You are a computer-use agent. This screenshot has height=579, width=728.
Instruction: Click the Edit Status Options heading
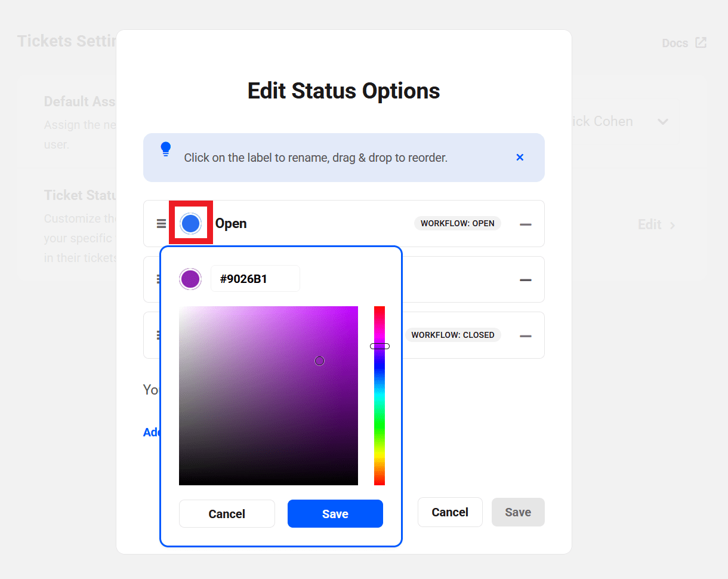tap(344, 91)
